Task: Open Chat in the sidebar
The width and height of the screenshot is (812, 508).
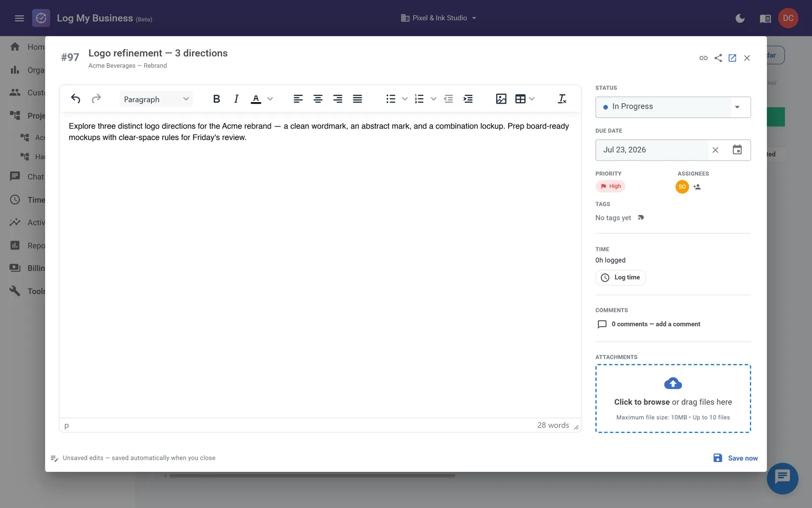Action: point(27,176)
